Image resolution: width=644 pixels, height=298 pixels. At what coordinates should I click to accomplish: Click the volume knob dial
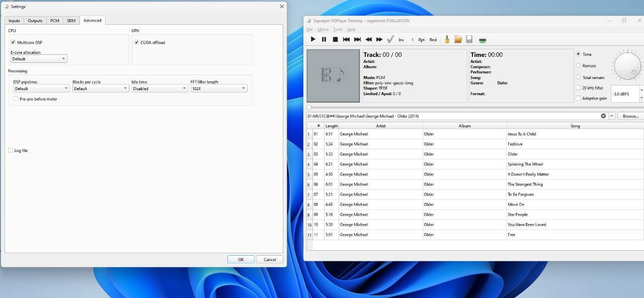[x=627, y=66]
